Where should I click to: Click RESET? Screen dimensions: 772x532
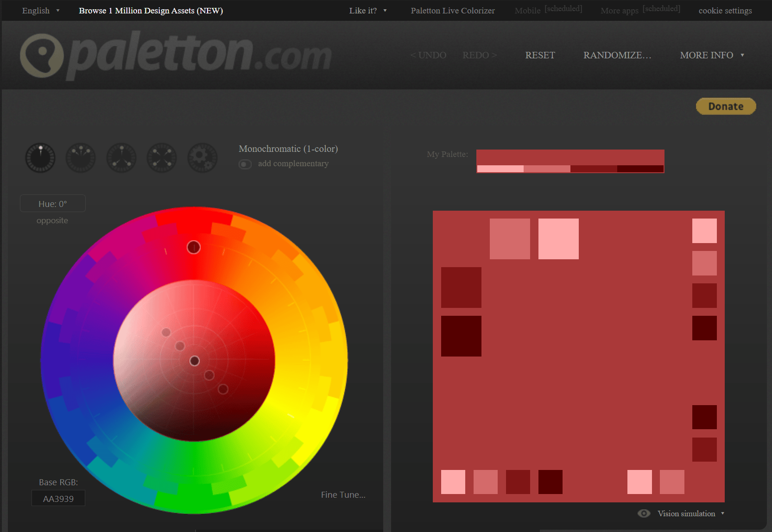point(540,55)
